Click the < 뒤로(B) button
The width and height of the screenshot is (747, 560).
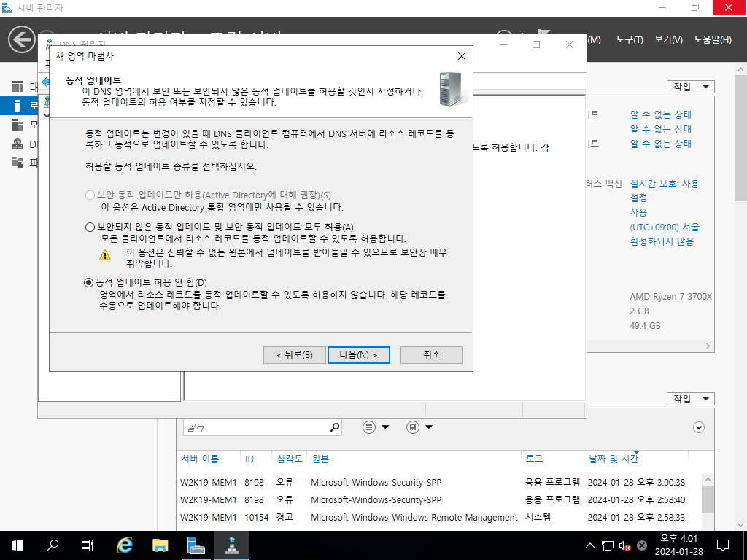coord(295,355)
